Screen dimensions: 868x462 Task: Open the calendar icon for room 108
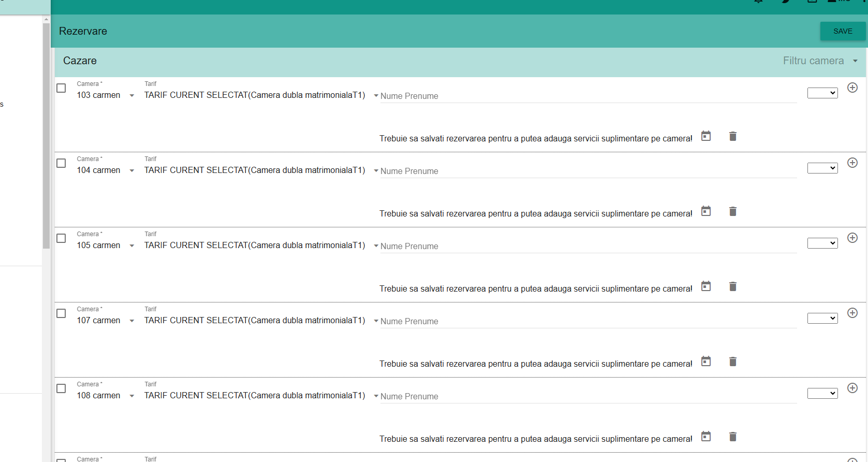pos(706,436)
